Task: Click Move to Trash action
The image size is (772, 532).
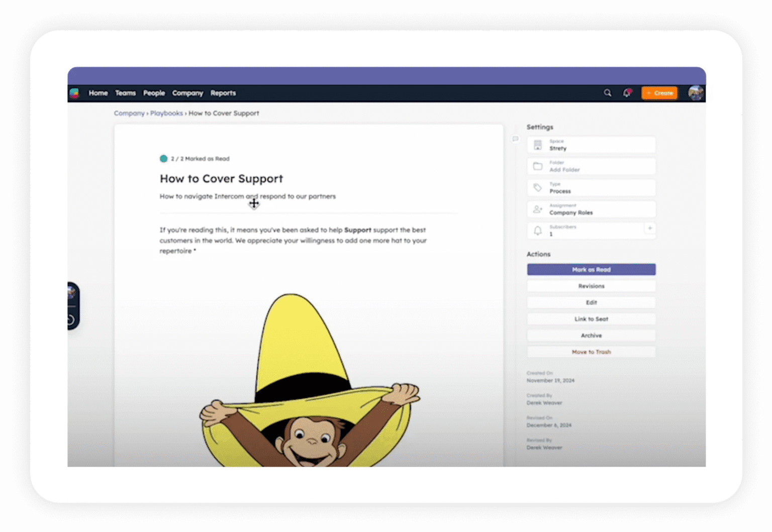Action: (x=591, y=352)
